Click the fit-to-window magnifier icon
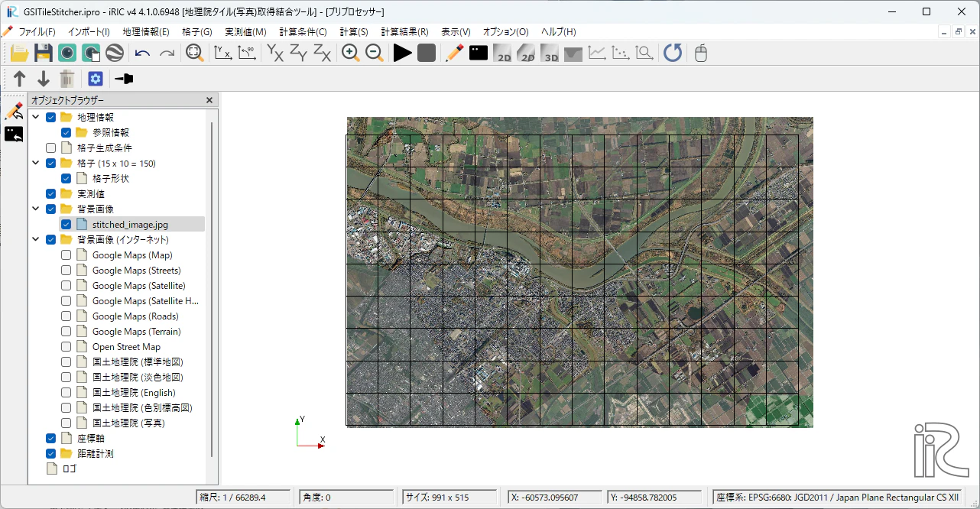 point(195,53)
